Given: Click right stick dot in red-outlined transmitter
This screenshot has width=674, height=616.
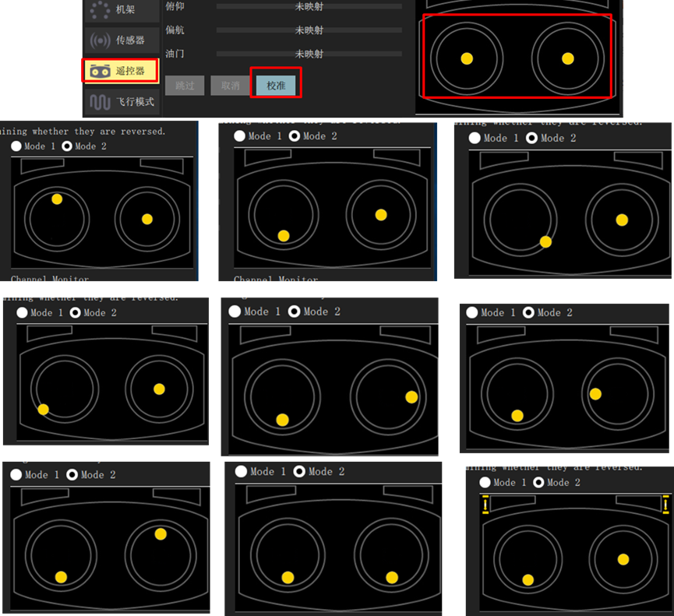Looking at the screenshot, I should click(x=567, y=58).
